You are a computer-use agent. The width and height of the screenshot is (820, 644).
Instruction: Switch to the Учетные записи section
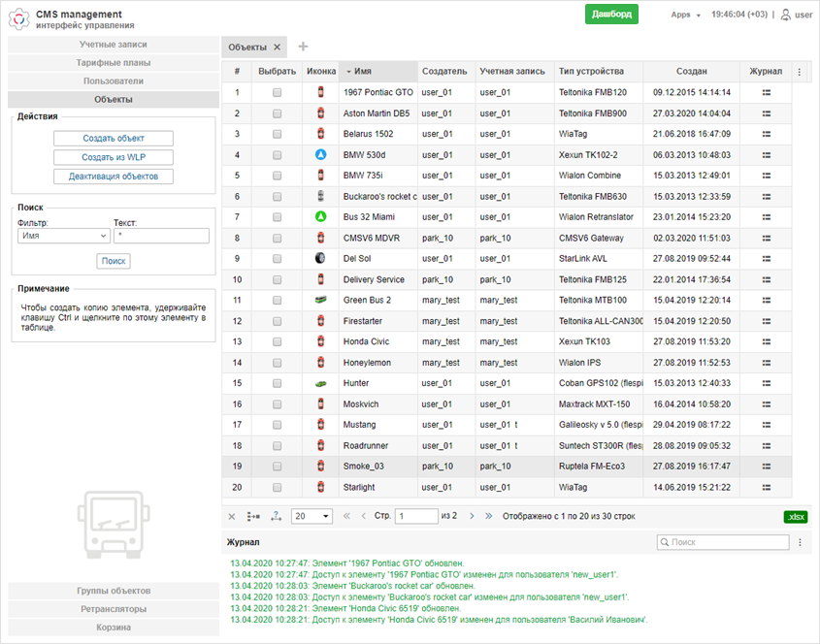coord(114,45)
